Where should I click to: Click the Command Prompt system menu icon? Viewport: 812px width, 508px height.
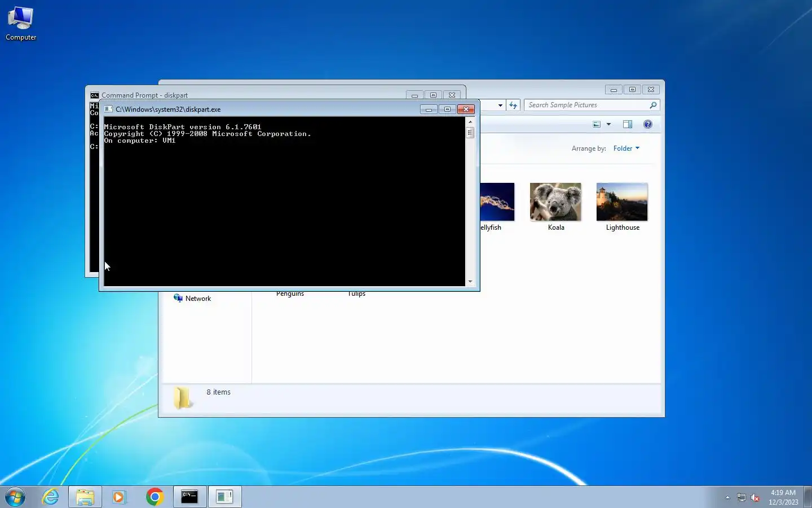click(95, 95)
